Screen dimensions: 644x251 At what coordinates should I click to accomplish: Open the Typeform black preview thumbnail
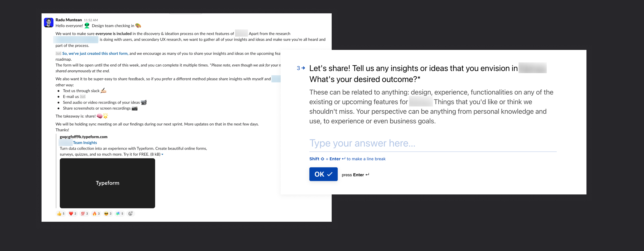click(x=107, y=183)
